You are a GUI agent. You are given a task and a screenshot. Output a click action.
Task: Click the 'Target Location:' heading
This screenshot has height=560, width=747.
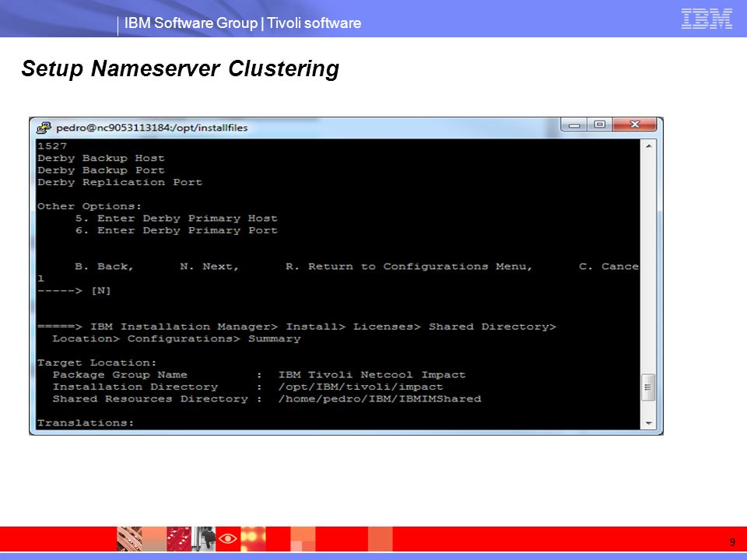pos(96,363)
